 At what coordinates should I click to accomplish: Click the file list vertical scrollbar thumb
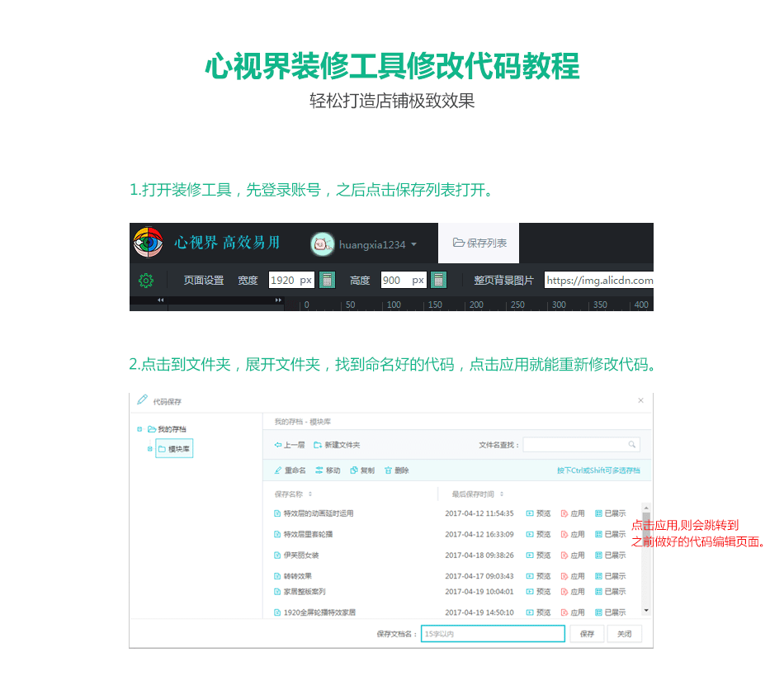[x=646, y=530]
